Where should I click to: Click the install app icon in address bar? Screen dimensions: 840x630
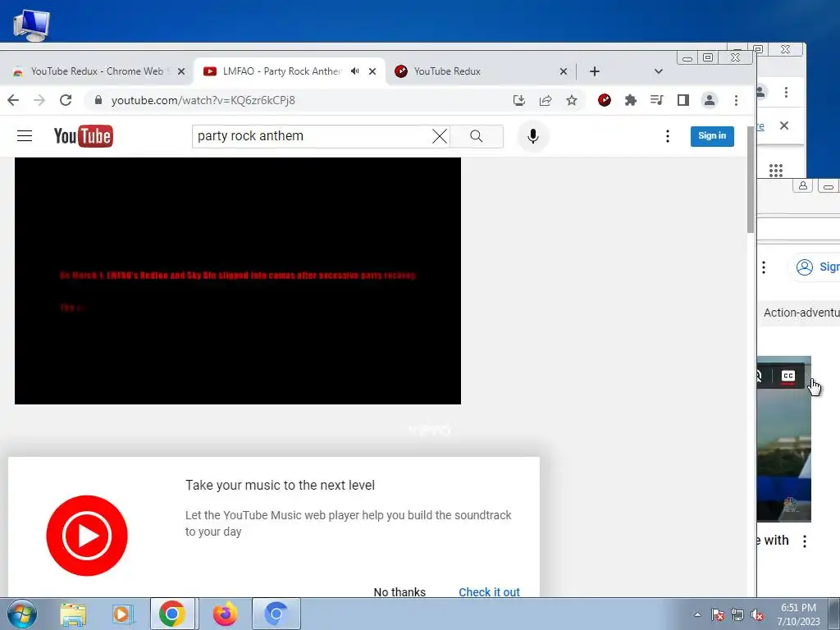(x=518, y=100)
